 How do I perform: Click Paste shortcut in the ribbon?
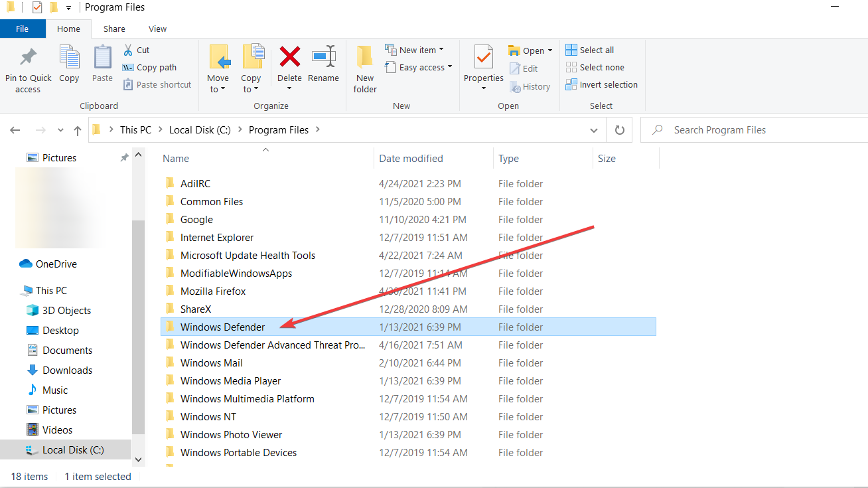coord(157,84)
